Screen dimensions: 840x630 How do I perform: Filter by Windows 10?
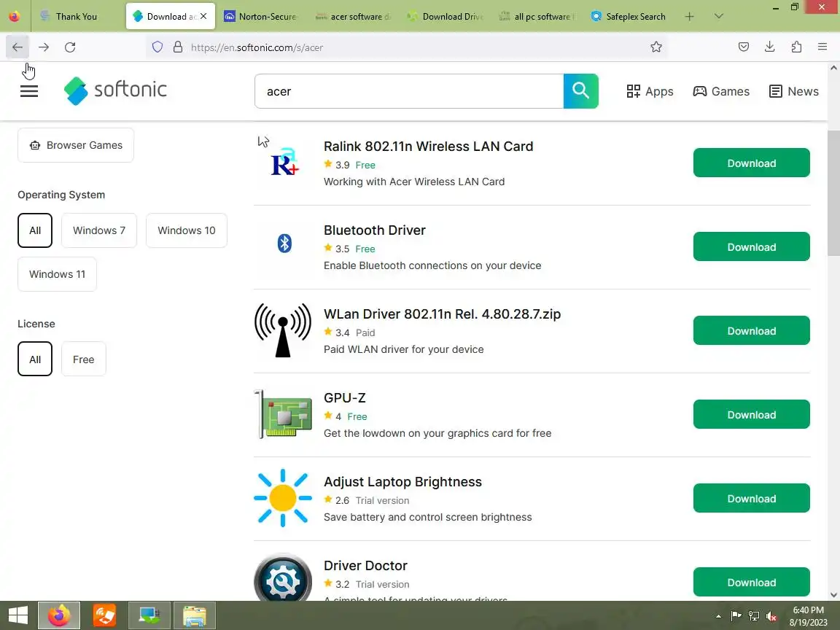(187, 230)
